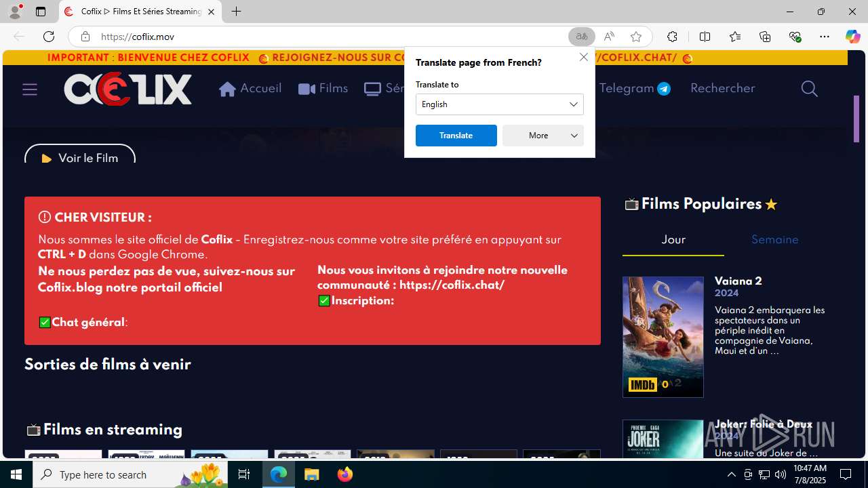
Task: Click the page vertical scrollbar thumb
Action: 856,119
